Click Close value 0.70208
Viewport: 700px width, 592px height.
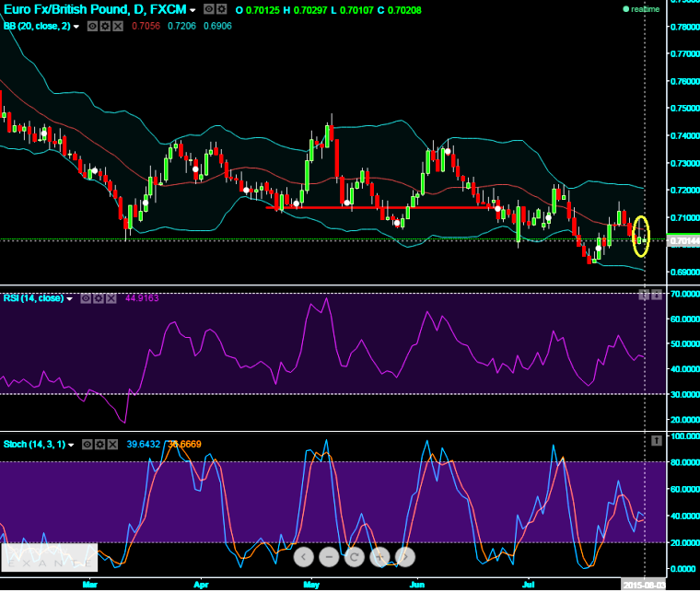coord(404,10)
